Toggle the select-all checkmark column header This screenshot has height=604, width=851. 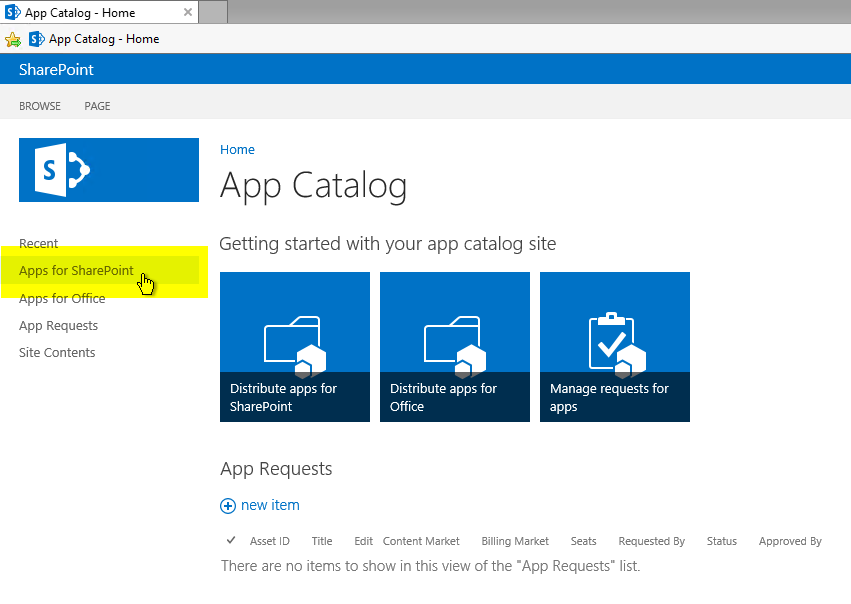(x=231, y=541)
